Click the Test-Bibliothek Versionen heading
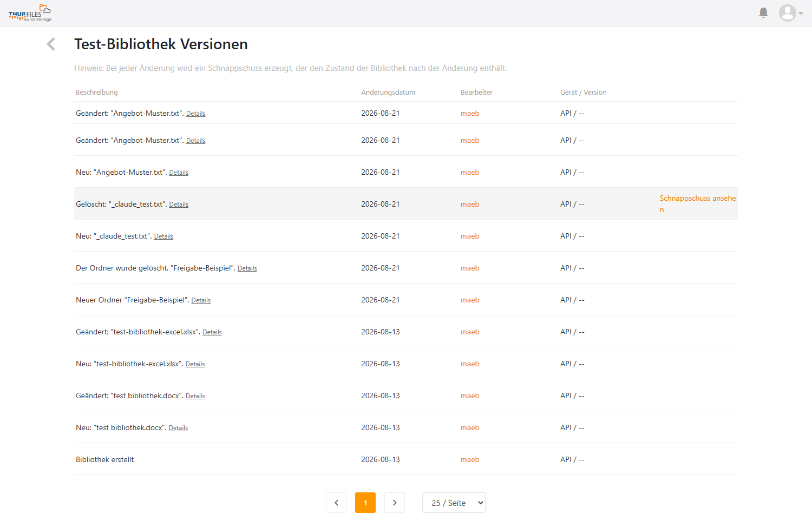The image size is (812, 514). 161,44
